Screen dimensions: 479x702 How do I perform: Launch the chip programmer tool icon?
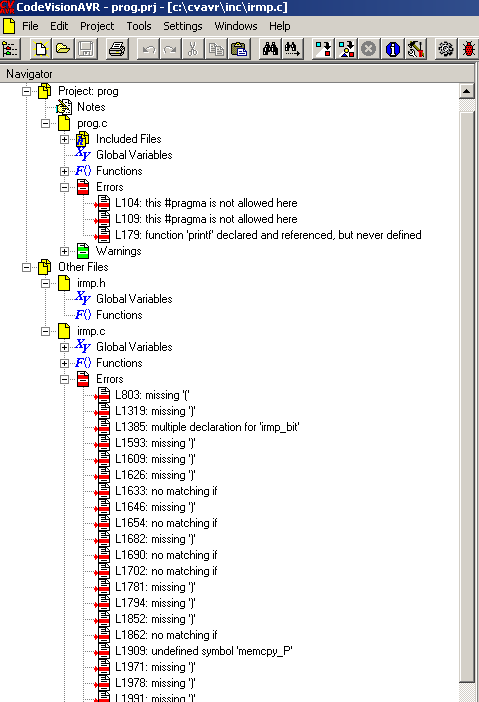tap(415, 49)
